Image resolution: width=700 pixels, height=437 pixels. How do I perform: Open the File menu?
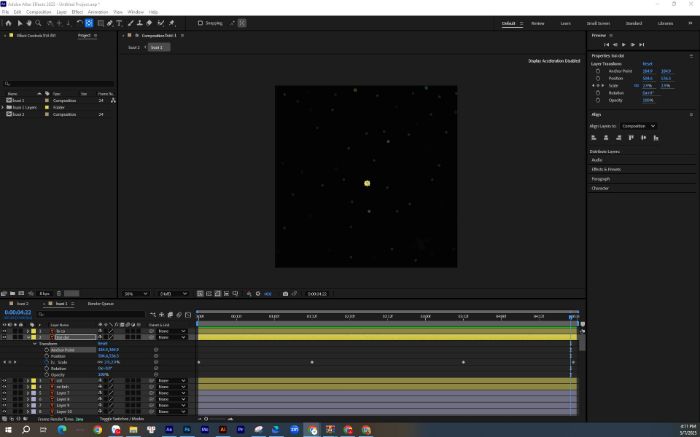pos(5,12)
